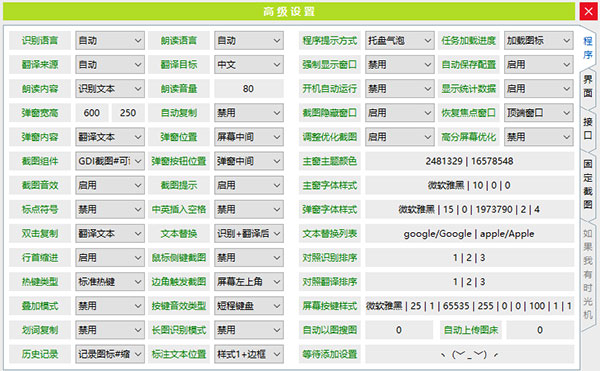
Task: Open the 翻译目标 dropdown showing 中文
Action: coord(249,65)
